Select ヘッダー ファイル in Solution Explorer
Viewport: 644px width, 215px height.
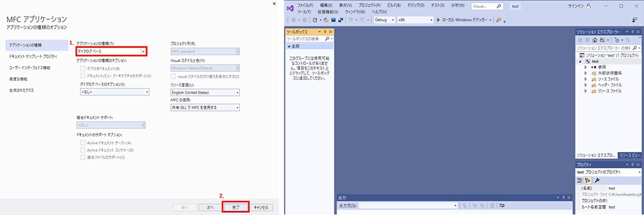point(609,85)
